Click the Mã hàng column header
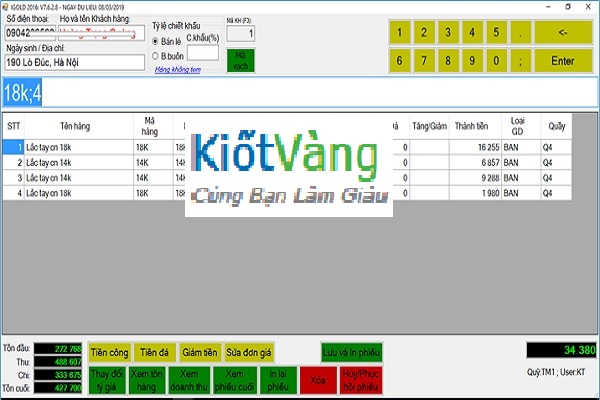Viewport: 600px width, 400px height. click(x=153, y=126)
